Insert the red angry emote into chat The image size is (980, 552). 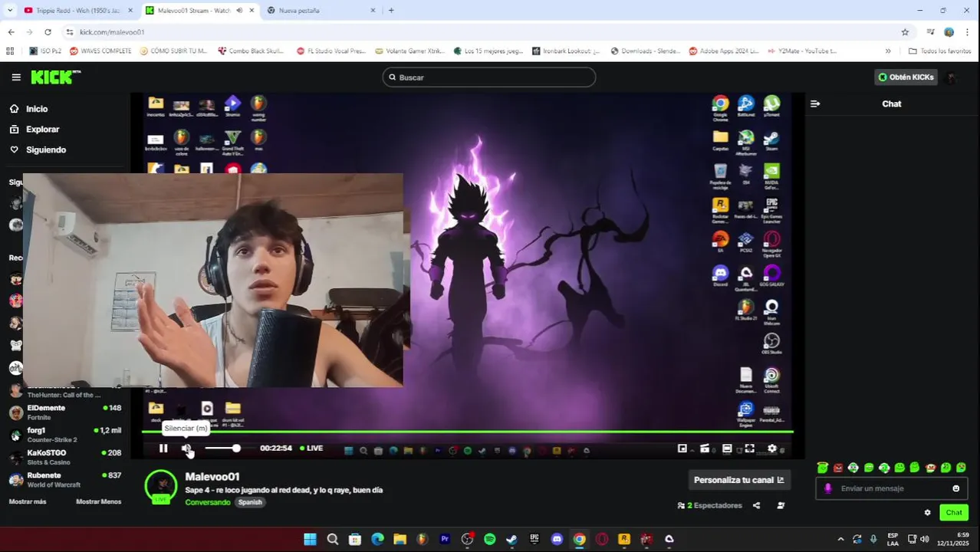tap(838, 468)
